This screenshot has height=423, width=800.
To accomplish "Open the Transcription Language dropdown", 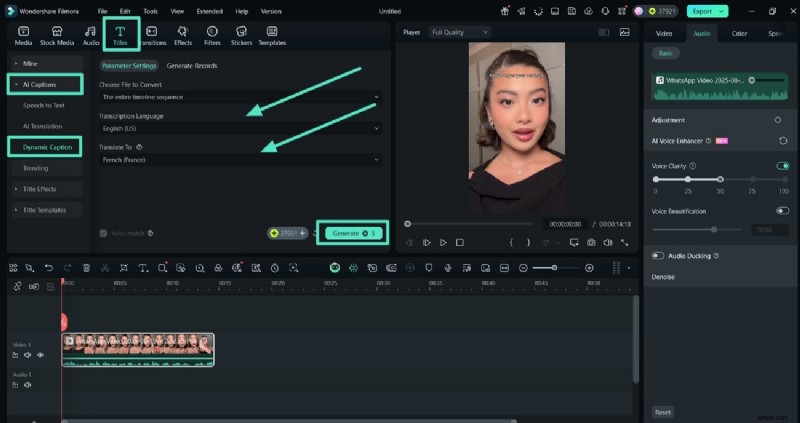I will click(x=240, y=128).
